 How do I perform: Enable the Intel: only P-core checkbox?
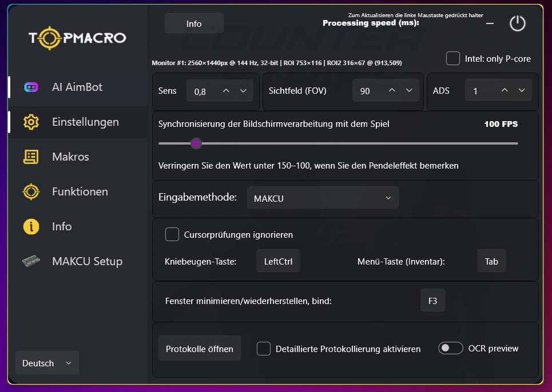(452, 58)
